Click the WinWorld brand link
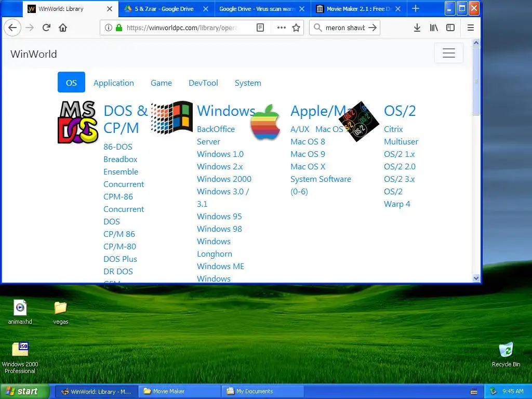Viewport: 532px width, 399px height. pyautogui.click(x=34, y=54)
